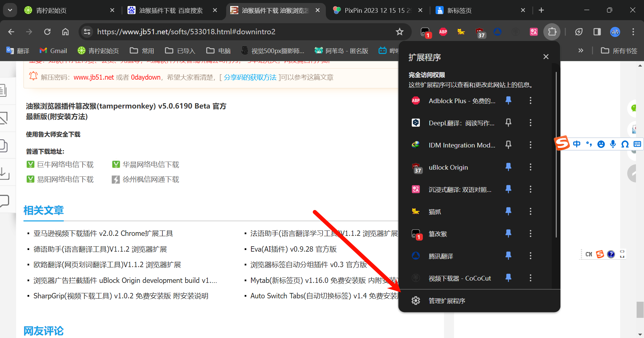Pin DeepL翻译 extension to the toolbar
Screen dimensions: 644x338
coord(508,123)
